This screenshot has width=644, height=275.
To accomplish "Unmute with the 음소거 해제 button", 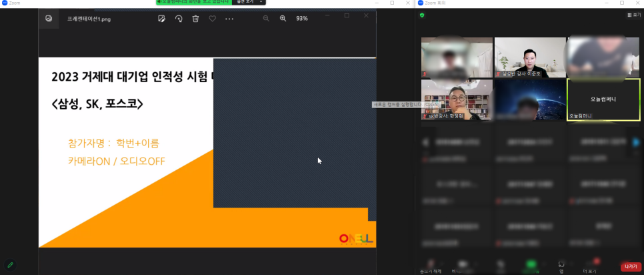I will pos(431,266).
